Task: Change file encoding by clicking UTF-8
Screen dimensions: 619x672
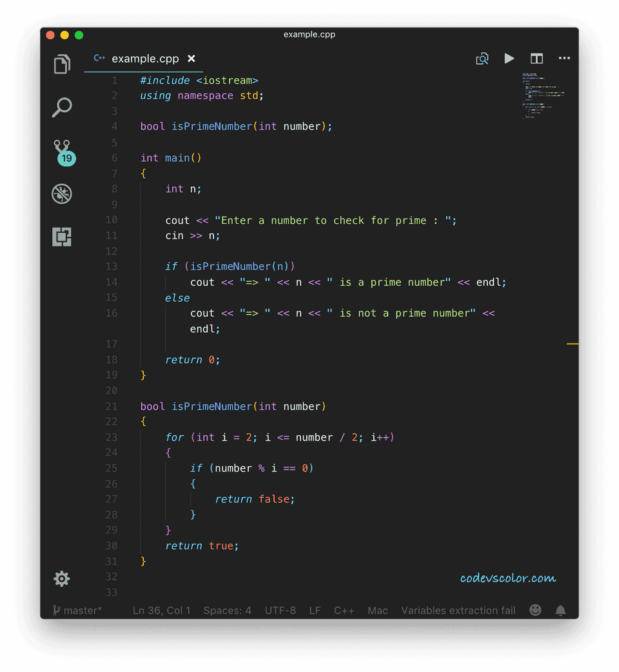Action: [x=280, y=610]
